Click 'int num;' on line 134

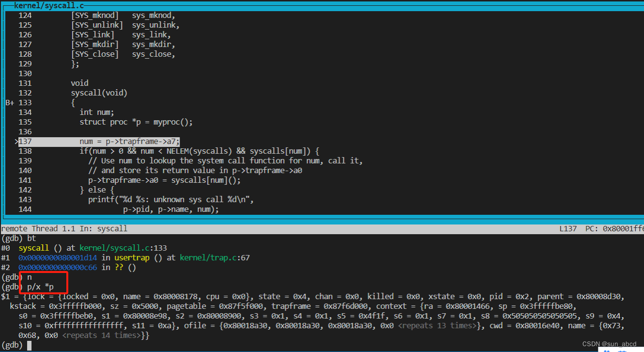[x=97, y=112]
